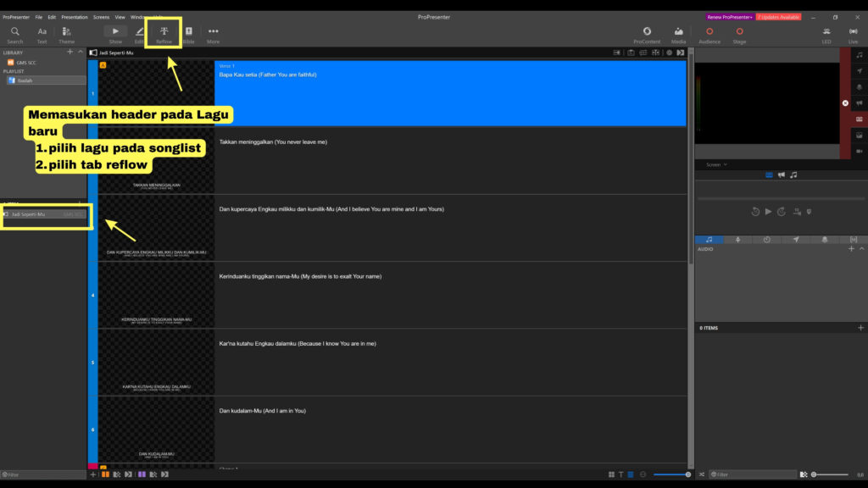The height and width of the screenshot is (488, 868).
Task: Click the LED toolbar icon
Action: tap(826, 35)
